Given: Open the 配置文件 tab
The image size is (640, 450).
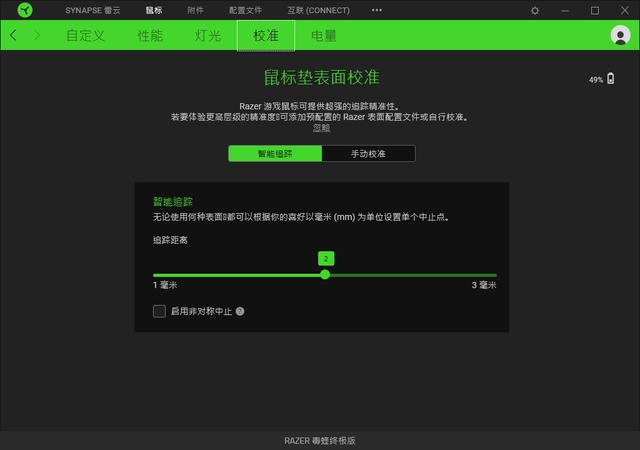Looking at the screenshot, I should 245,10.
